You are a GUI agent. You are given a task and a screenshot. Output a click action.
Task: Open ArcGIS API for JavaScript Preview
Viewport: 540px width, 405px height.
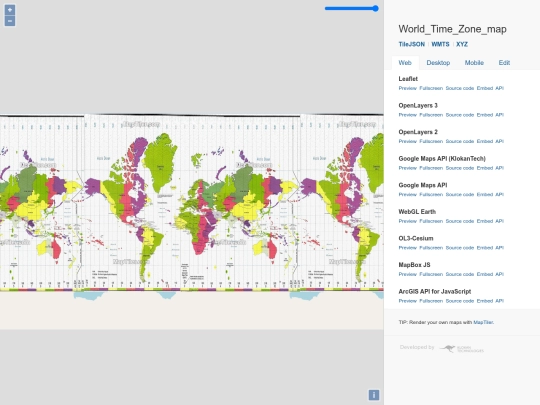pyautogui.click(x=407, y=301)
